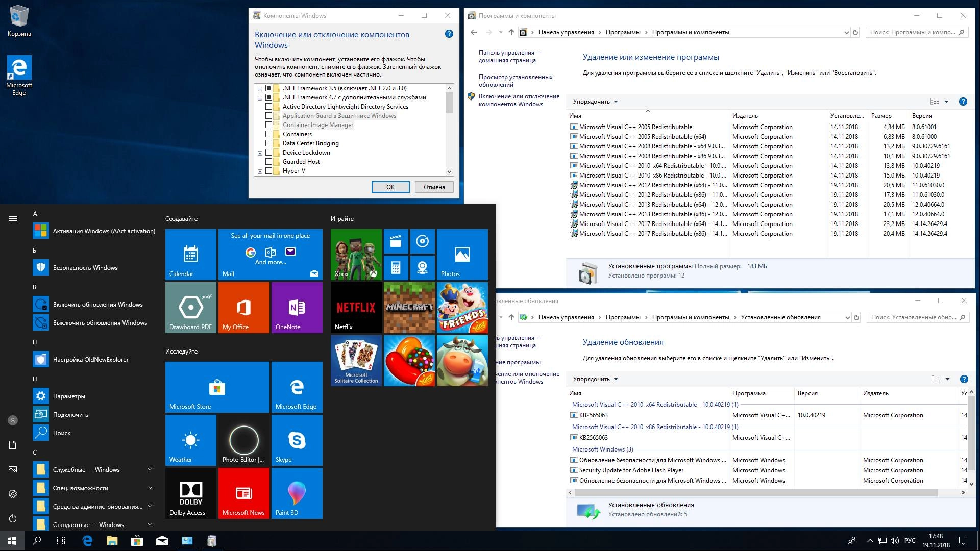Check the Device Lockdown checkbox

click(x=269, y=153)
